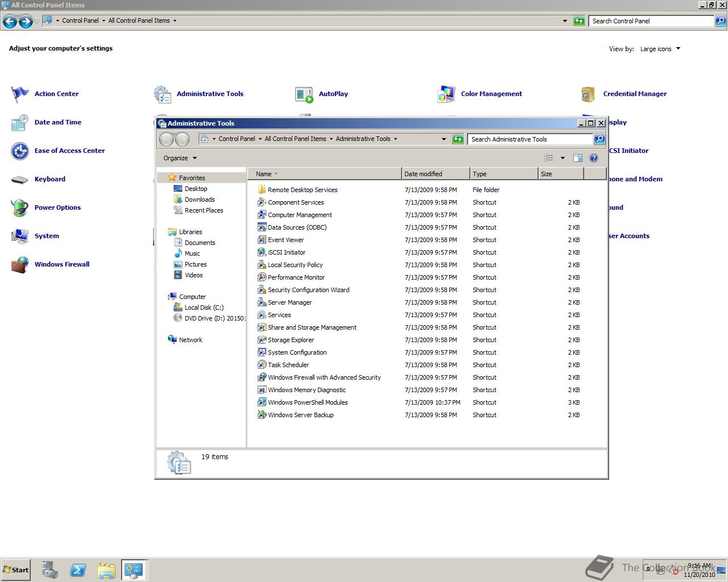Refresh the Administrative Tools folder

point(458,139)
